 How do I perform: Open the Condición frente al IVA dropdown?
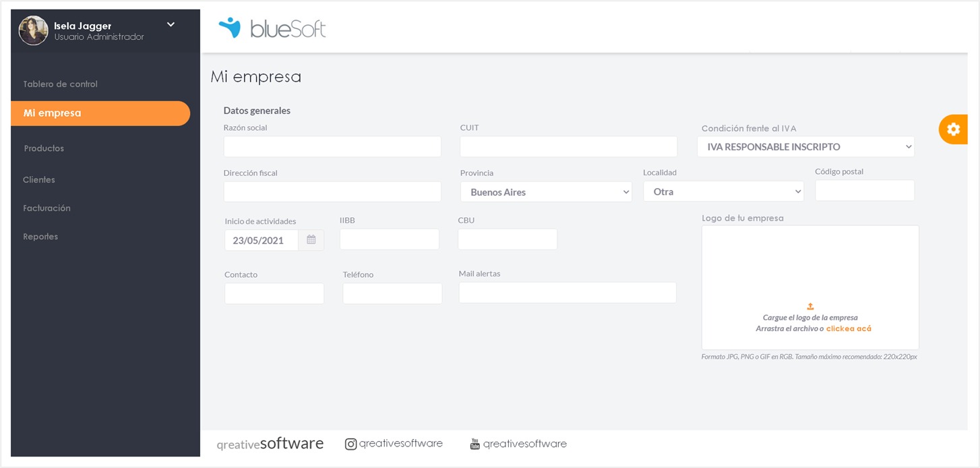pos(805,147)
